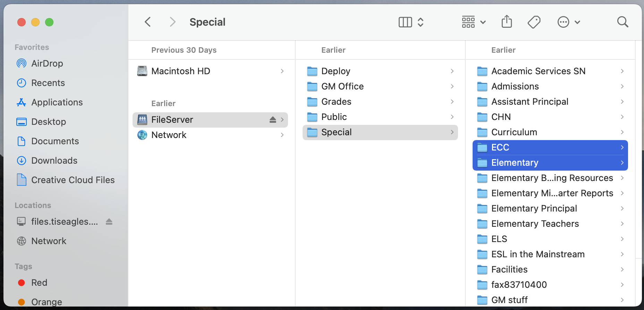This screenshot has width=644, height=310.
Task: Open Recents in the sidebar
Action: coord(48,83)
